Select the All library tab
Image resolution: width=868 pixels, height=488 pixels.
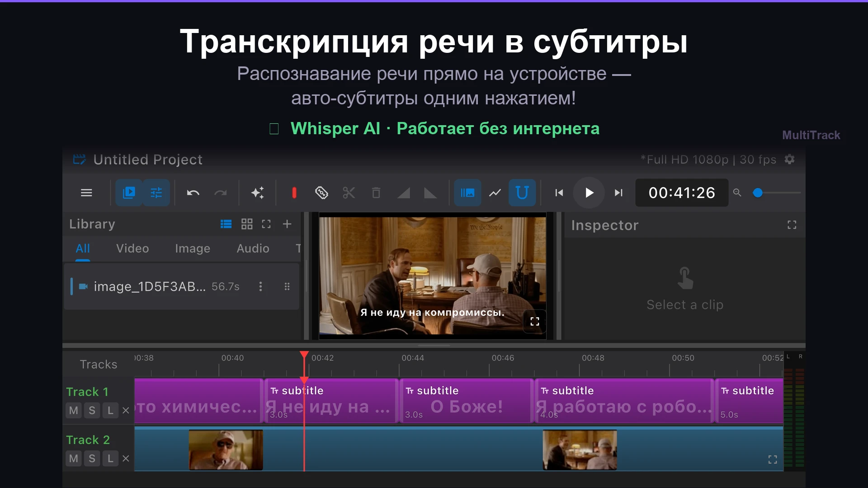pos(83,249)
